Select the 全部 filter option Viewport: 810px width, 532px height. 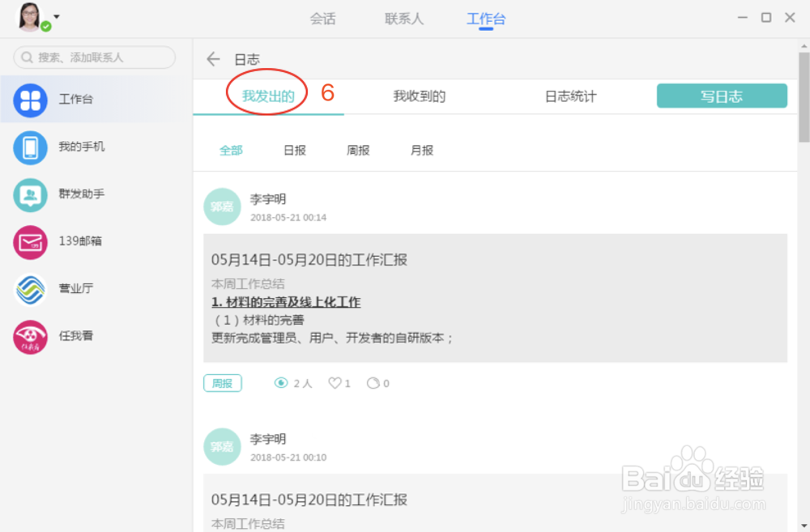[232, 150]
